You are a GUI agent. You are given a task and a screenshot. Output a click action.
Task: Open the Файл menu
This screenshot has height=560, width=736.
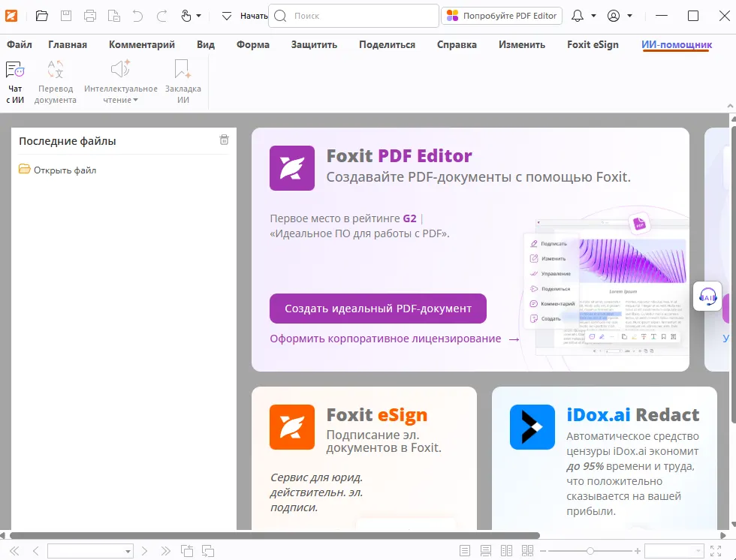(x=20, y=44)
